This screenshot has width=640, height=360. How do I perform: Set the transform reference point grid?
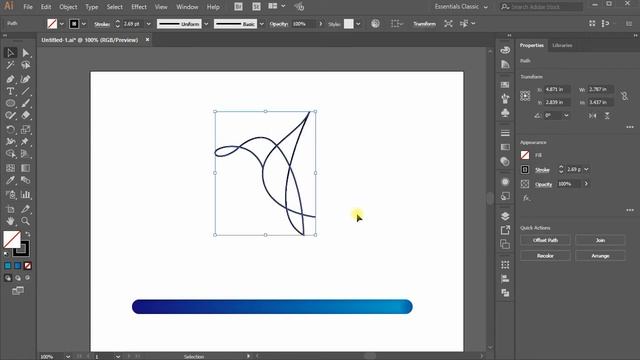[x=525, y=96]
